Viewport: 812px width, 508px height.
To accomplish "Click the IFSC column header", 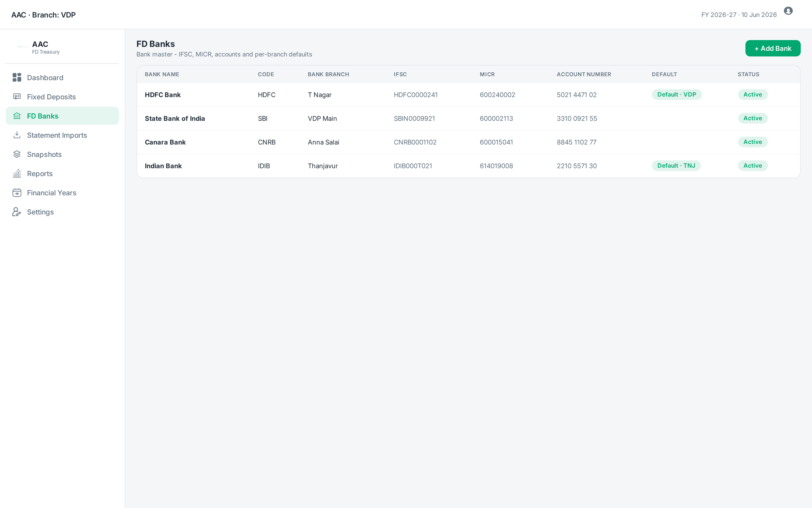I will click(x=400, y=74).
